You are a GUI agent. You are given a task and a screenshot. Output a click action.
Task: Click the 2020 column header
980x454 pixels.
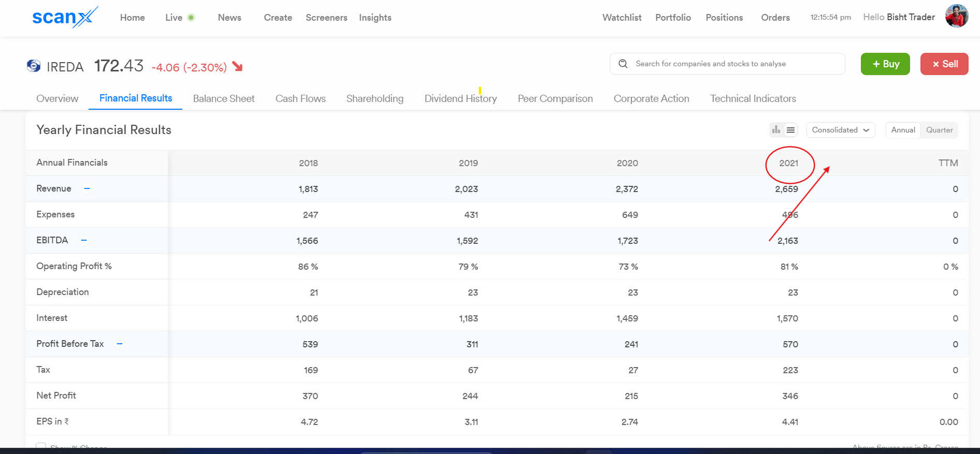coord(627,163)
